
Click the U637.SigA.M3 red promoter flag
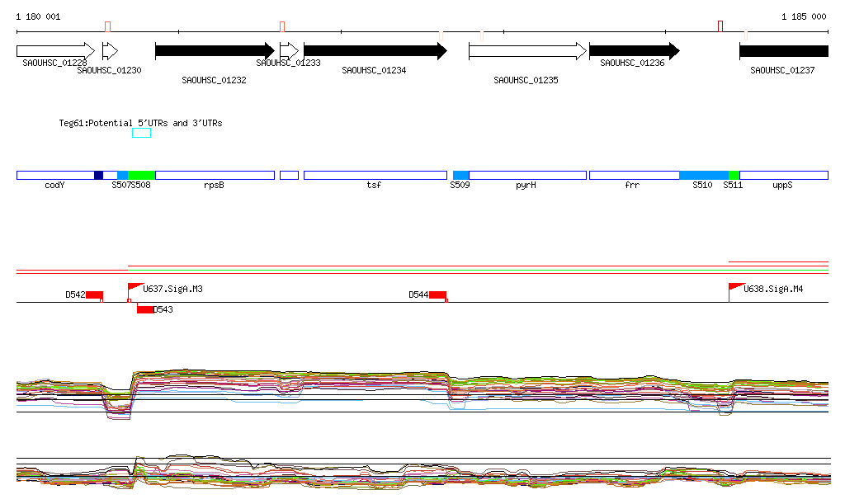(135, 286)
